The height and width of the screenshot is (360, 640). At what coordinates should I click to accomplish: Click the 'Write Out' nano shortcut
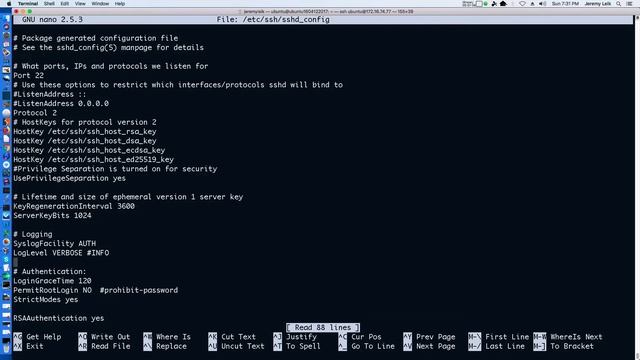pos(104,337)
